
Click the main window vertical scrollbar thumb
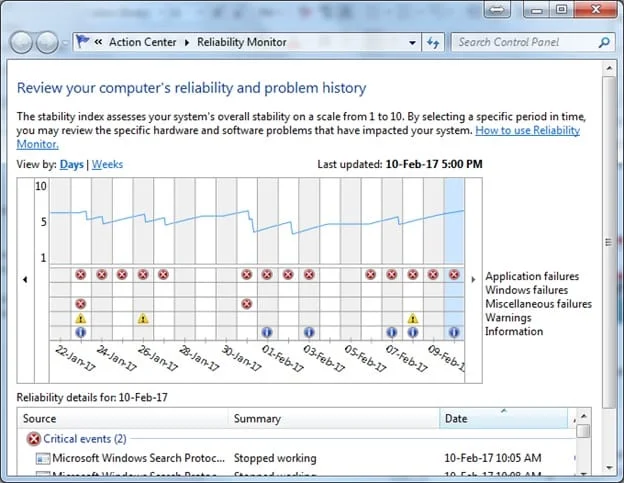[x=609, y=242]
